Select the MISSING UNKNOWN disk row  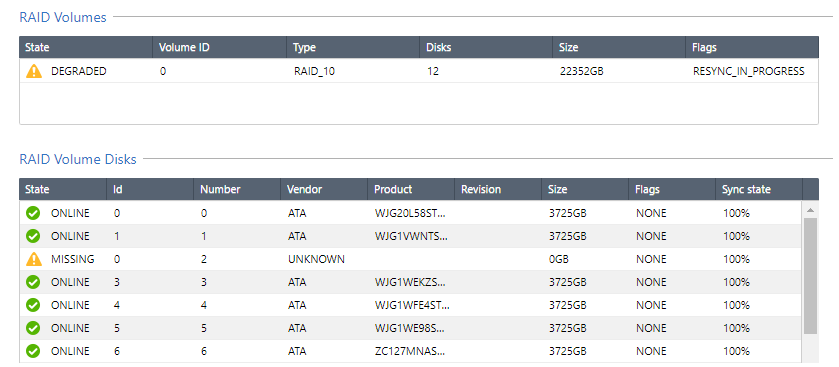[411, 259]
